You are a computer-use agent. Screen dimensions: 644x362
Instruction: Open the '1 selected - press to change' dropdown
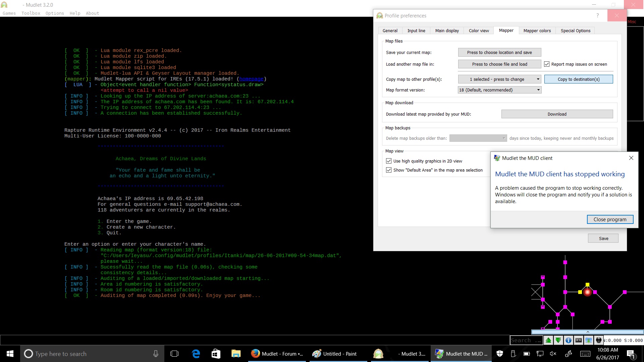(x=500, y=79)
